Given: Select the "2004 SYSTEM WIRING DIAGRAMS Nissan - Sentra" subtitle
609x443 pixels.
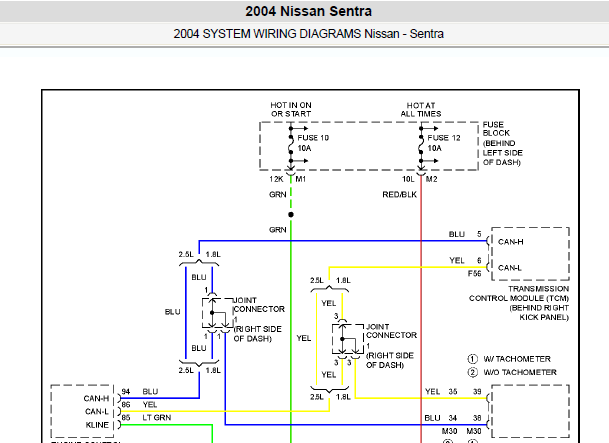Looking at the screenshot, I should (x=308, y=34).
